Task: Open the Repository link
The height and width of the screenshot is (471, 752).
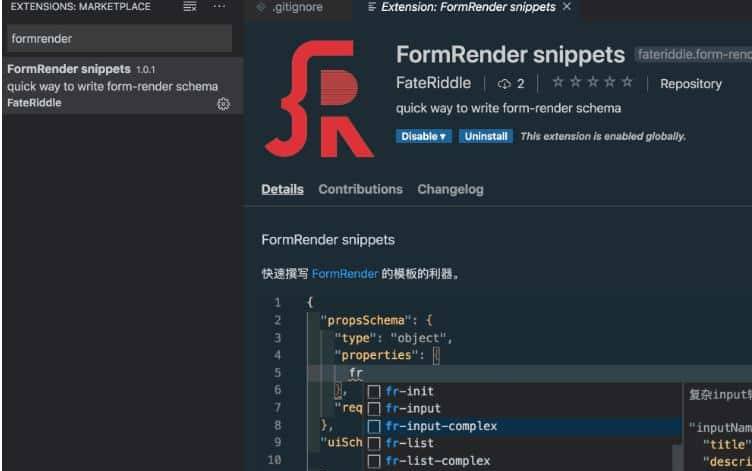Action: [x=691, y=84]
